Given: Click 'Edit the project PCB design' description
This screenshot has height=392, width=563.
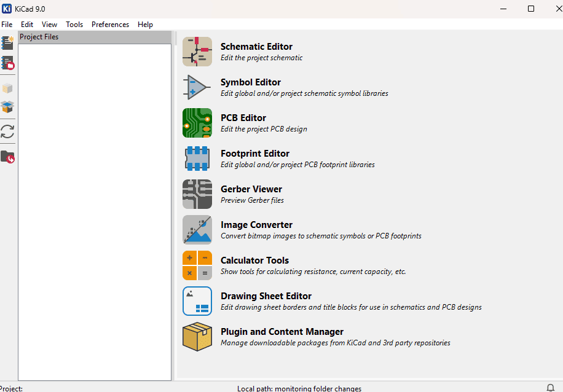Looking at the screenshot, I should coord(264,129).
